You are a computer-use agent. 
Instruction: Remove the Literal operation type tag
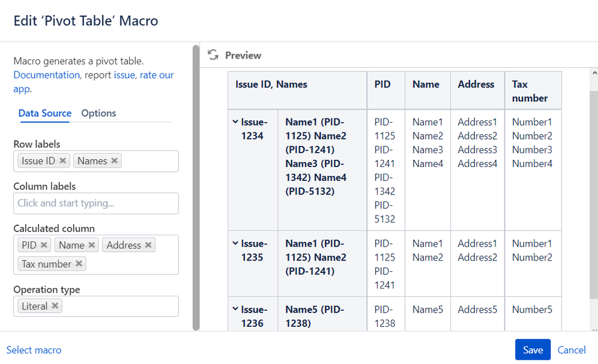55,307
